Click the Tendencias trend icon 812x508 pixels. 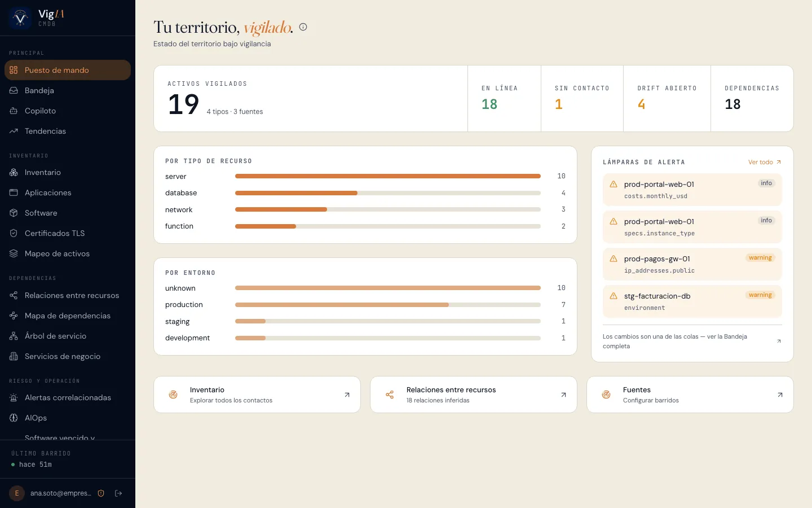point(14,131)
